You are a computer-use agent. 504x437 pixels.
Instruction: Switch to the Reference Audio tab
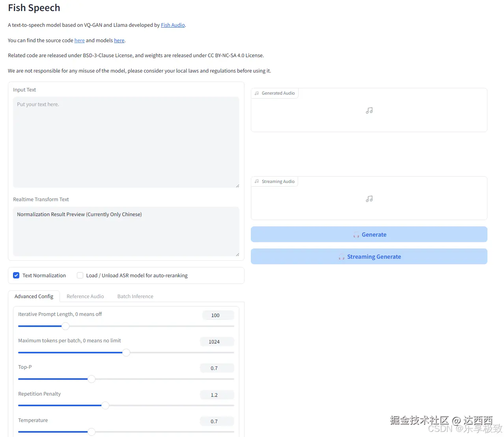tap(85, 296)
